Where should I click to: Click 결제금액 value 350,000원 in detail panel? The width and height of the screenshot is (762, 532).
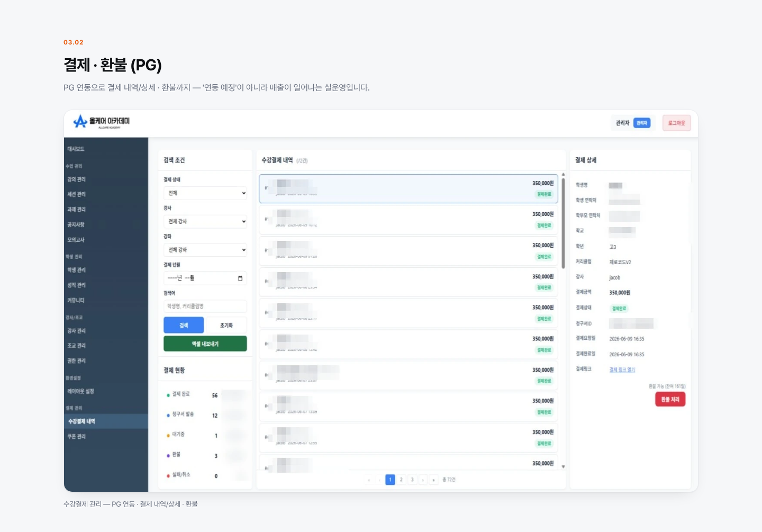[x=620, y=293]
